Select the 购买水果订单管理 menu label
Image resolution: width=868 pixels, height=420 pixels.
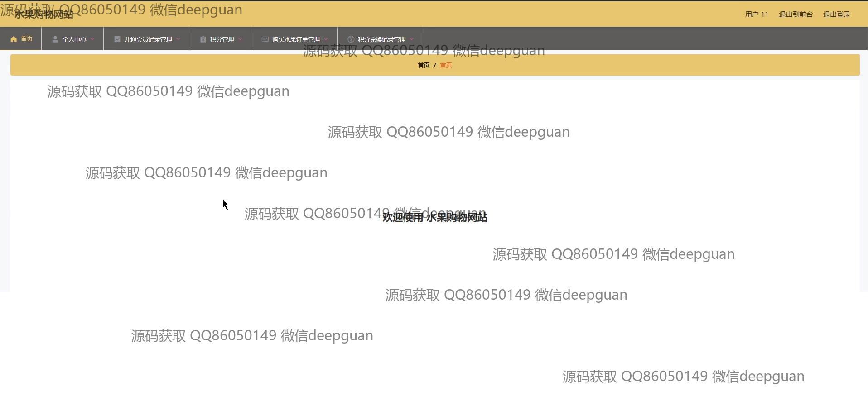pyautogui.click(x=296, y=39)
